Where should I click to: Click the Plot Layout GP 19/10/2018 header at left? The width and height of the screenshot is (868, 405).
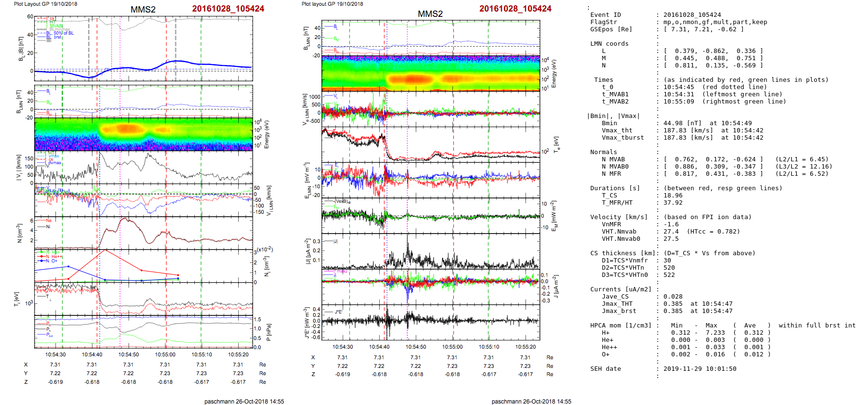45,4
